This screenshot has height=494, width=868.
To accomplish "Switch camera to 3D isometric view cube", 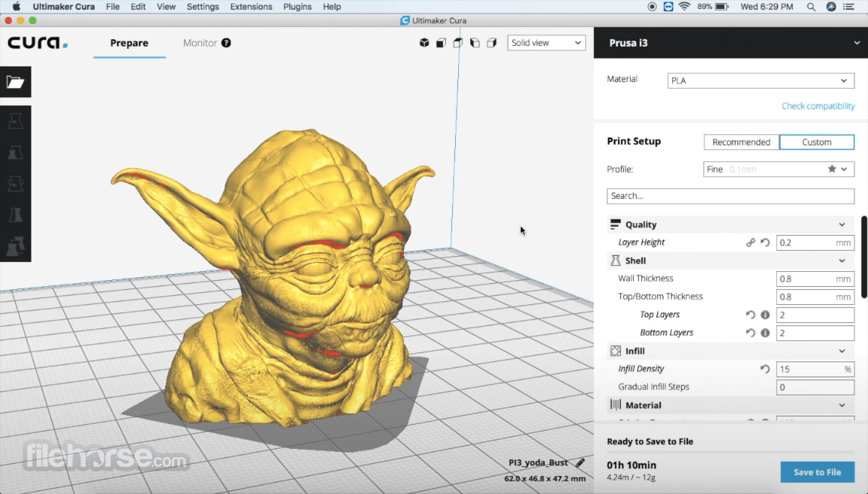I will coord(424,43).
